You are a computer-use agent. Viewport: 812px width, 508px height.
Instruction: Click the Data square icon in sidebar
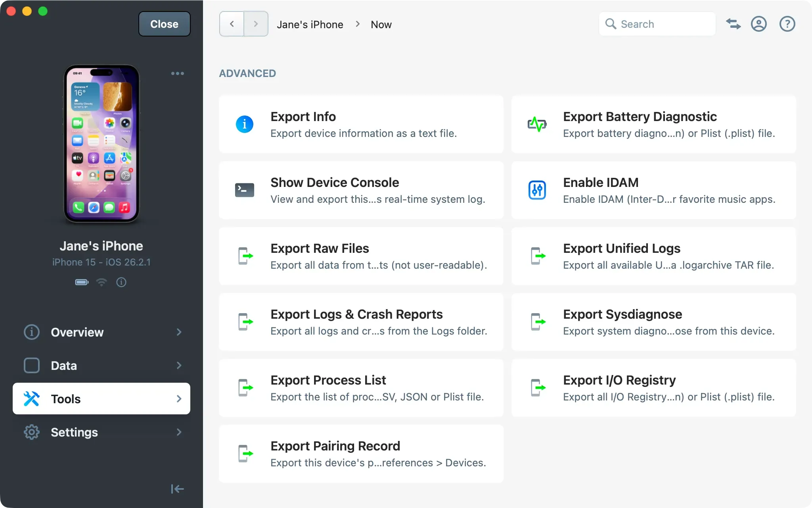[32, 365]
